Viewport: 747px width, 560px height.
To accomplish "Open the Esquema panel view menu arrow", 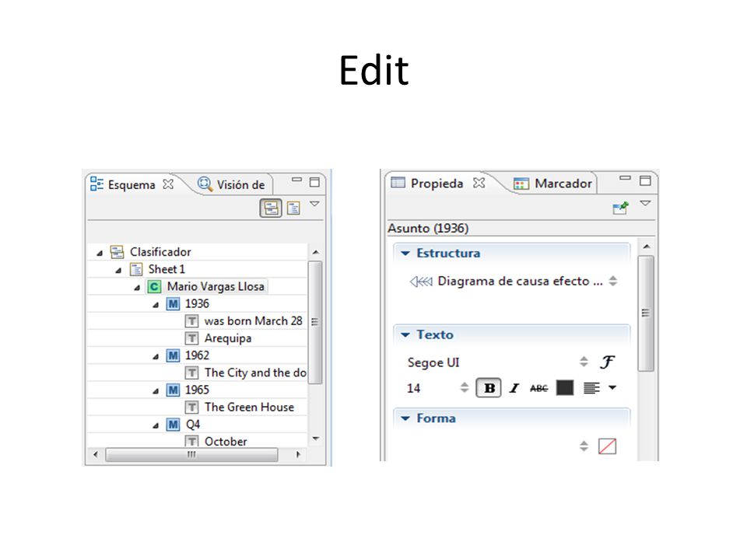I will point(314,204).
